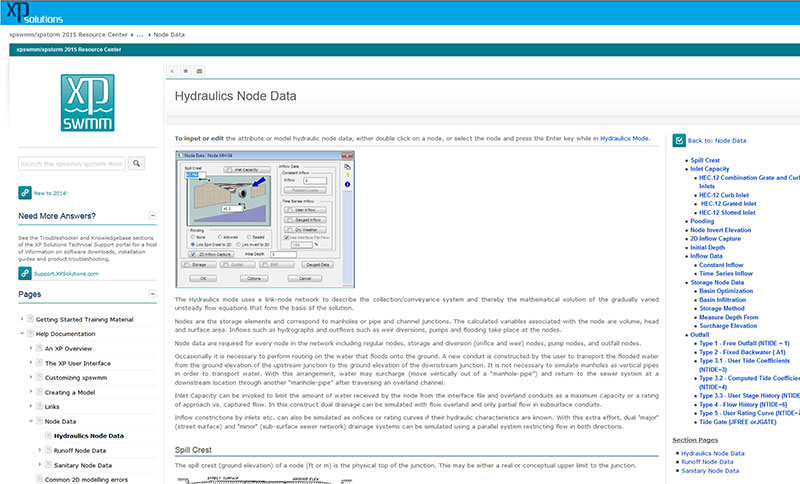Open the HEC-12 Grated Inlet link
Image resolution: width=800 pixels, height=484 pixels.
729,203
